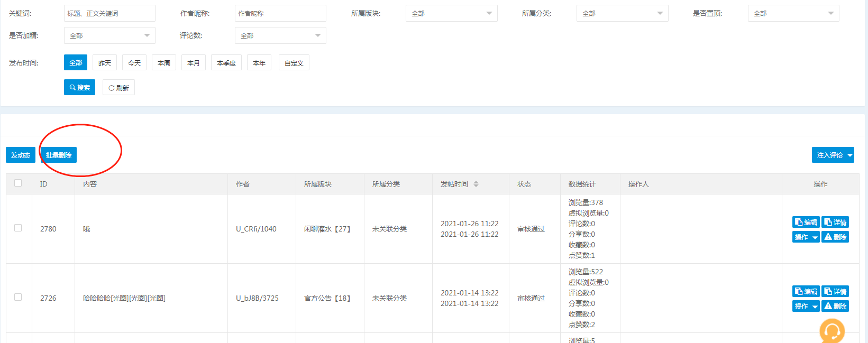Open the 操作 dropdown for post 2726

coord(806,306)
